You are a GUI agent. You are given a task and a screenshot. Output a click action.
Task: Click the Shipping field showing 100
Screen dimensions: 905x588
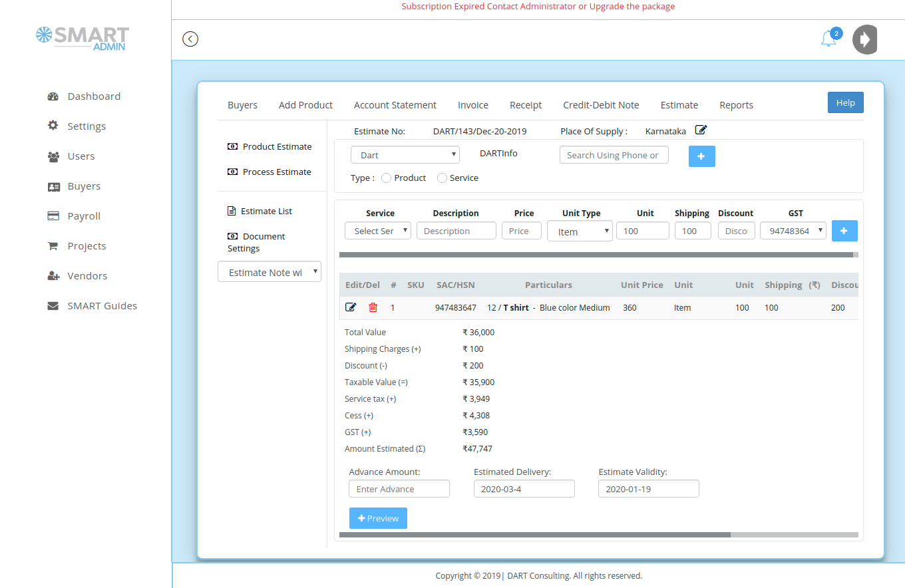click(x=693, y=231)
